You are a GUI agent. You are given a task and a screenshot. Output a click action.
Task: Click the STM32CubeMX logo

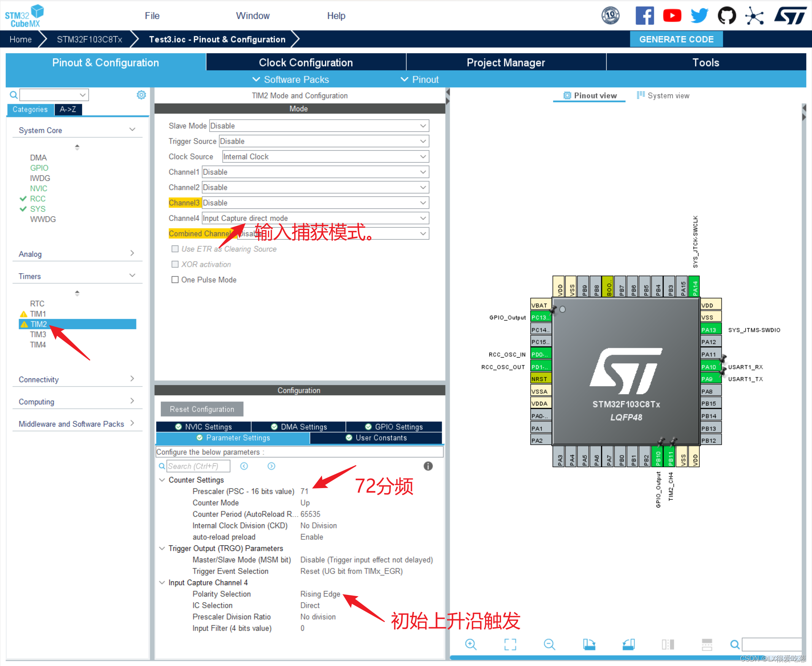pyautogui.click(x=24, y=16)
